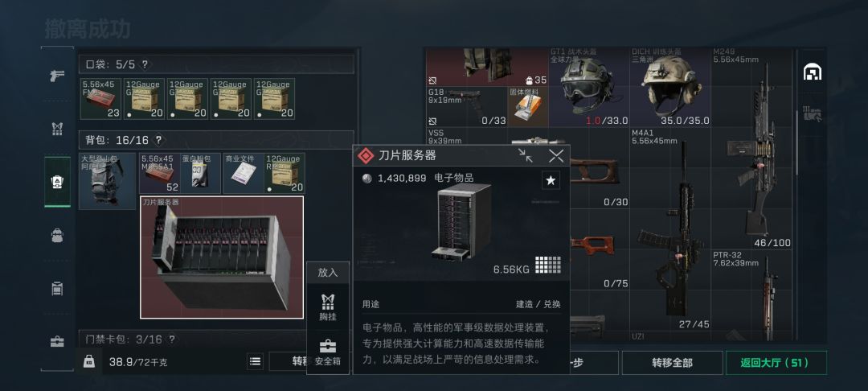This screenshot has width=868, height=391.
Task: Favorite the 刀片服务器 with star icon
Action: 551,180
